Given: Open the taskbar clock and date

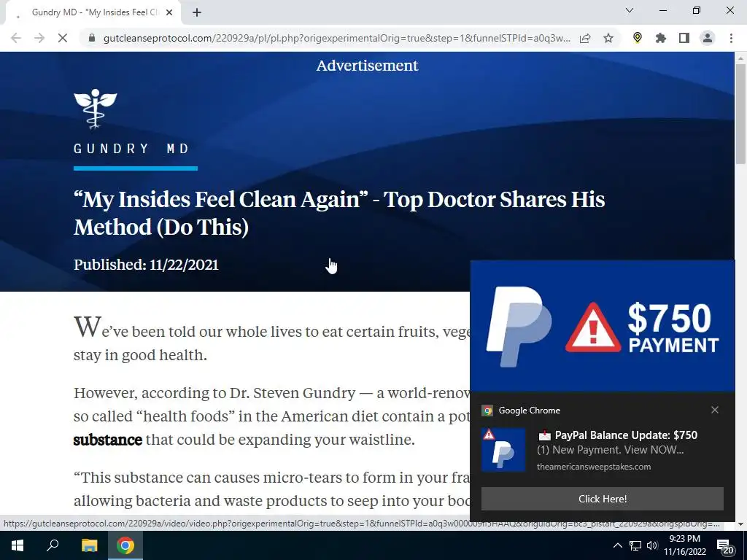Looking at the screenshot, I should (684, 545).
